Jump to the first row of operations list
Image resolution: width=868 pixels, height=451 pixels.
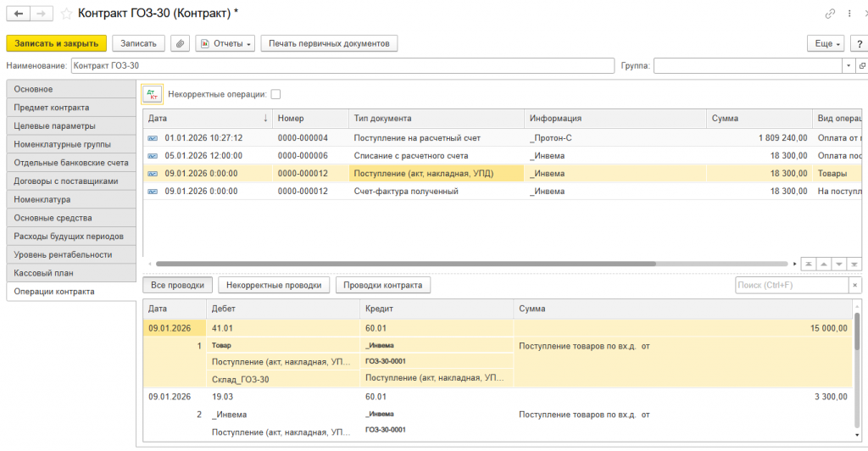pyautogui.click(x=809, y=264)
